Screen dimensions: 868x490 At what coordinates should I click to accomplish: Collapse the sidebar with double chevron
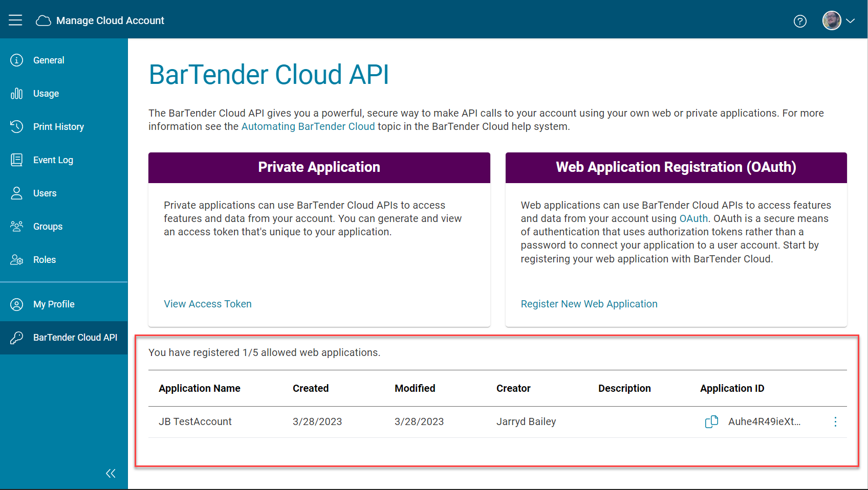pyautogui.click(x=111, y=473)
